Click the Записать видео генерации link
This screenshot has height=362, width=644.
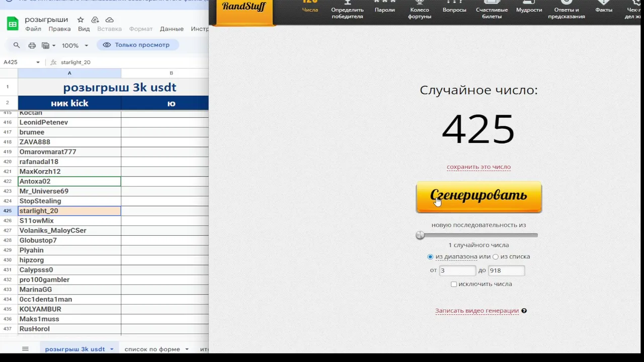click(477, 311)
